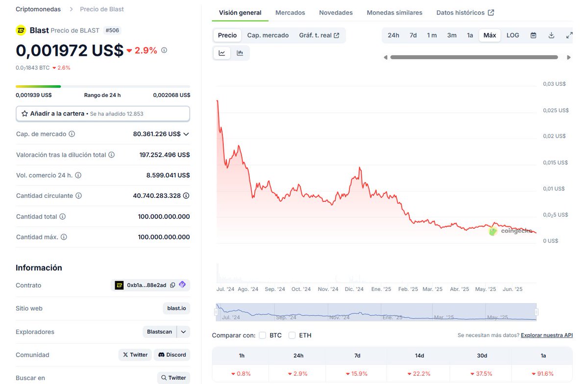Viewport: 588px width, 384px height.
Task: Go to Criptomonedas breadcrumb link
Action: click(38, 9)
